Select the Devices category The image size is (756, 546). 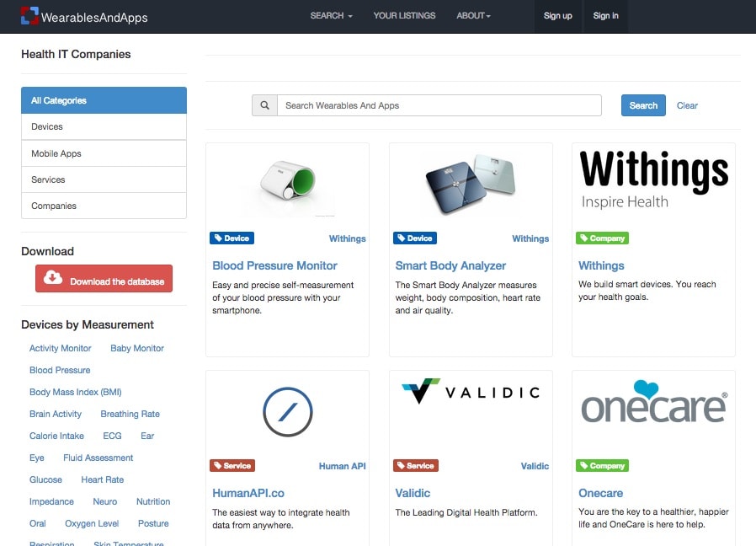tap(104, 126)
